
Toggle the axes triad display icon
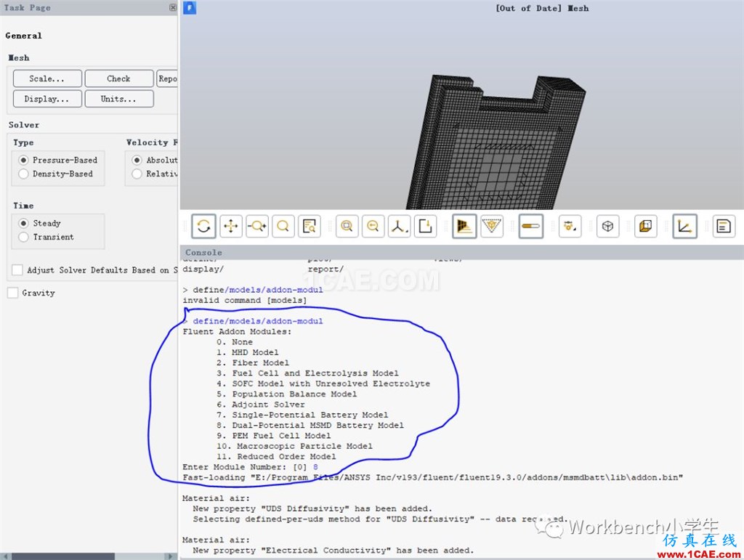684,226
